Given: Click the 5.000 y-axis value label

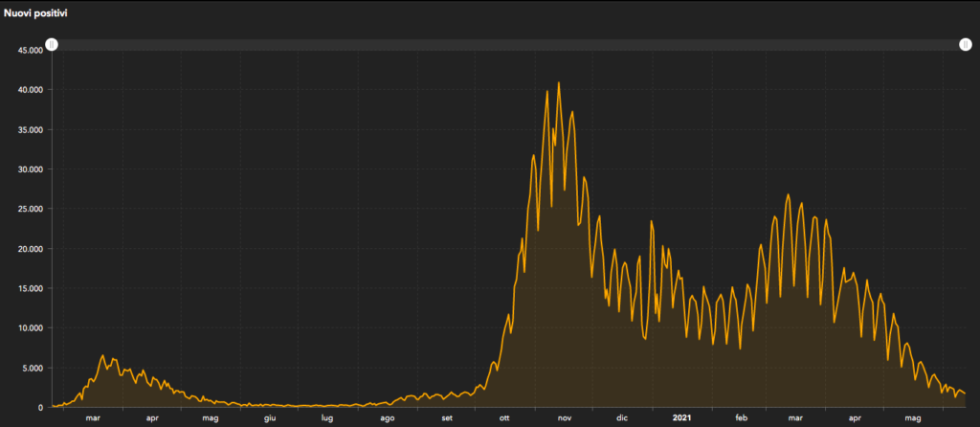Looking at the screenshot, I should 32,368.
